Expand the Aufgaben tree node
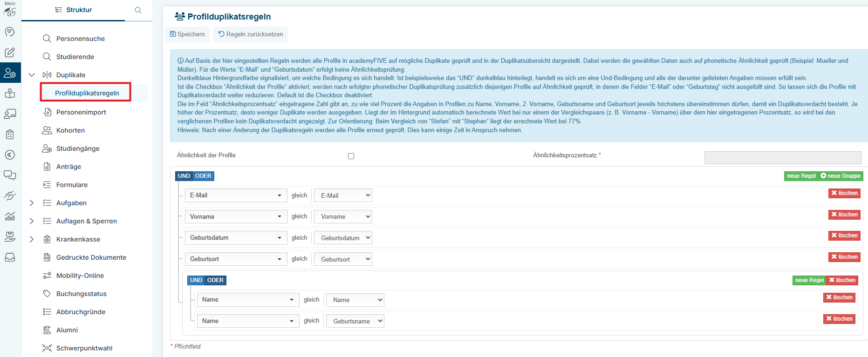The width and height of the screenshot is (868, 357). pos(32,203)
